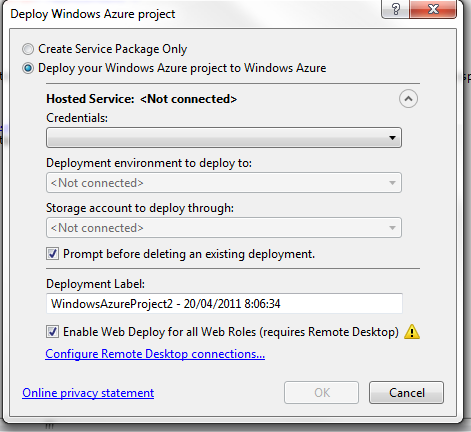Click the yellow warning icon

coord(412,332)
